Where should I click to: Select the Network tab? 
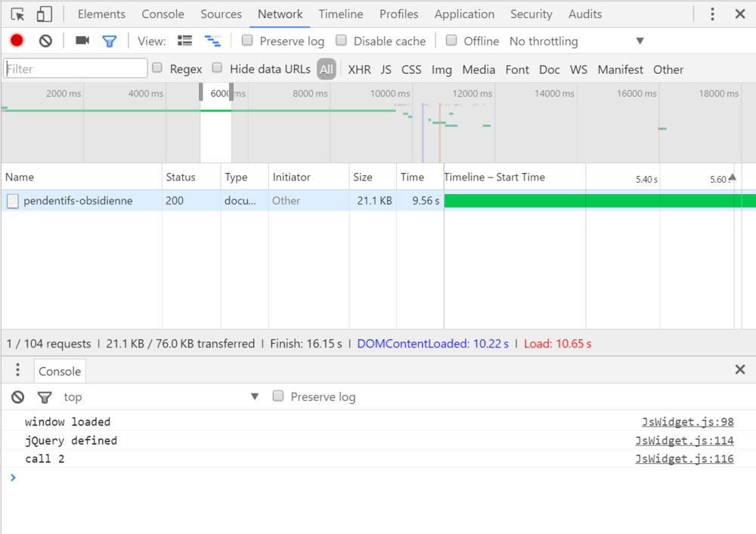(280, 14)
